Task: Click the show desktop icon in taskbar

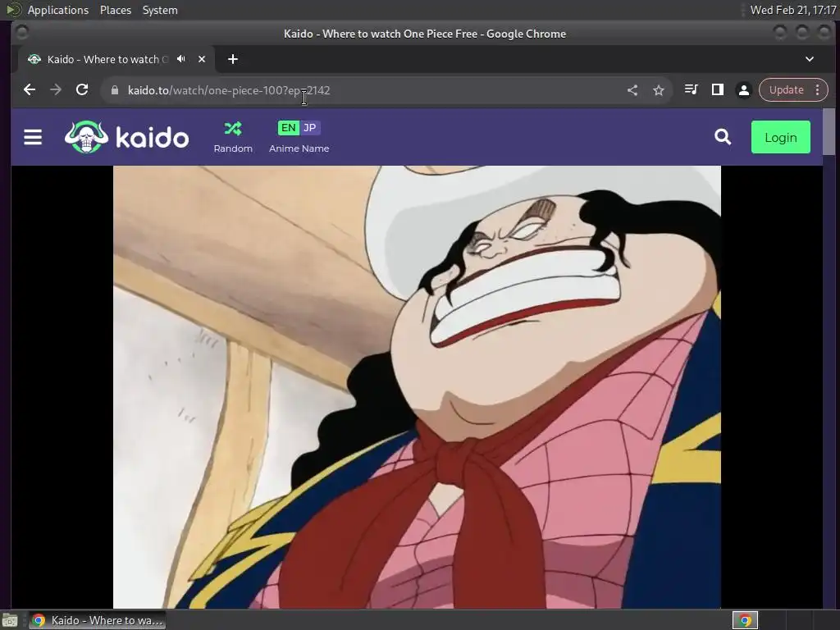Action: 10,620
